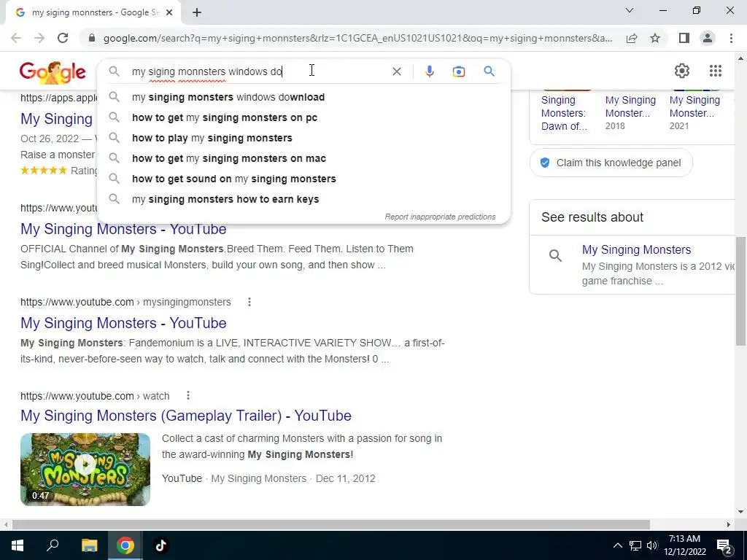Open the 'My Singing Monster... 2018' panel item

click(630, 113)
